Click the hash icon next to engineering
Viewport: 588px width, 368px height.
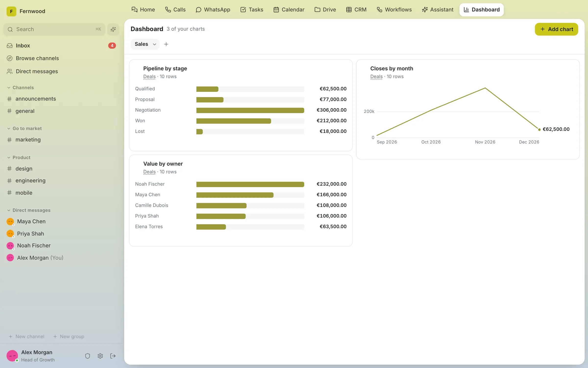[10, 181]
